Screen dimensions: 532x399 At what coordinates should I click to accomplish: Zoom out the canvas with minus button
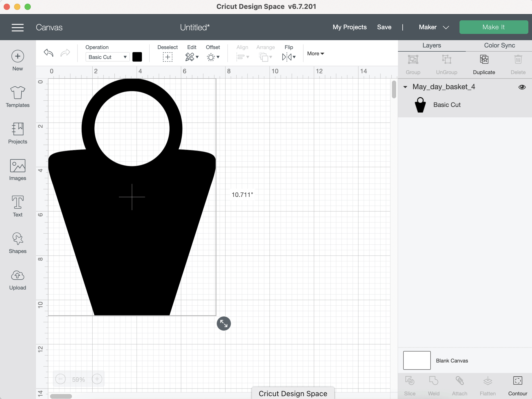(x=61, y=379)
